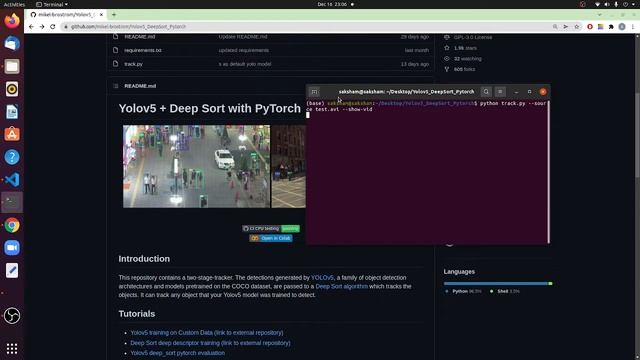Click the Open in Colab badge
Screen dimensions: 640x360
pyautogui.click(x=271, y=238)
